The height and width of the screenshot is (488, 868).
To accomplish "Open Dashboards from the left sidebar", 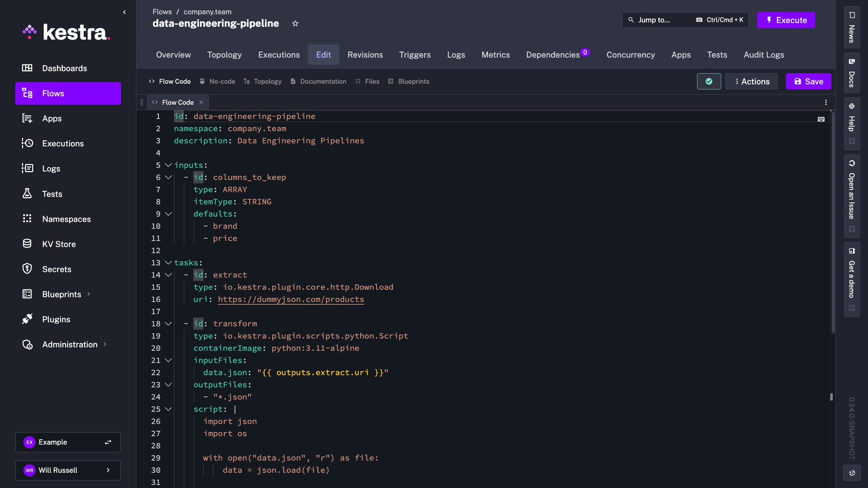I will tap(64, 68).
